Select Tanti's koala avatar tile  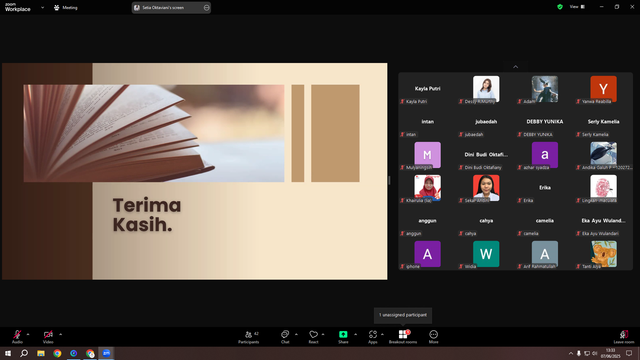pos(603,255)
